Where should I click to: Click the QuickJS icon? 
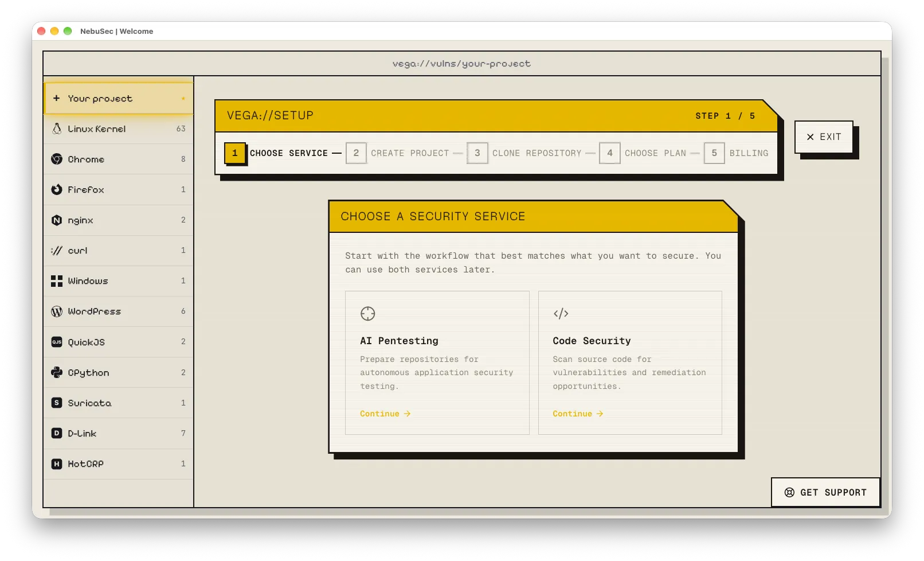point(57,342)
